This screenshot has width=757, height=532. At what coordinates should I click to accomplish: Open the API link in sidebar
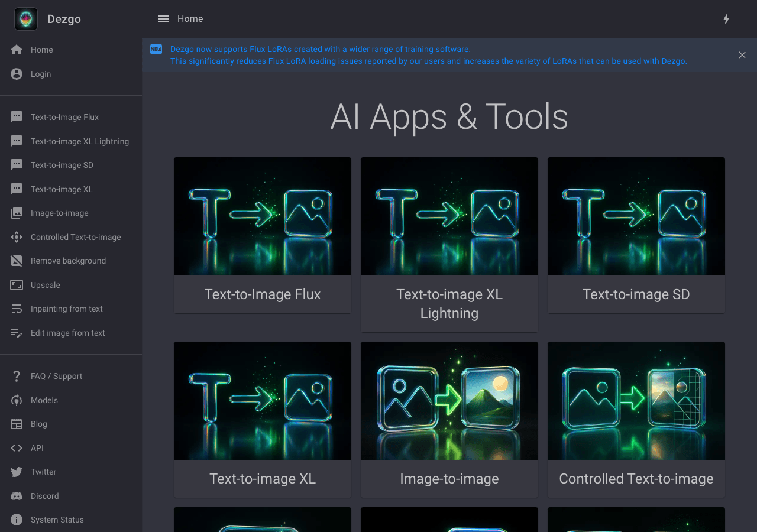coord(71,448)
